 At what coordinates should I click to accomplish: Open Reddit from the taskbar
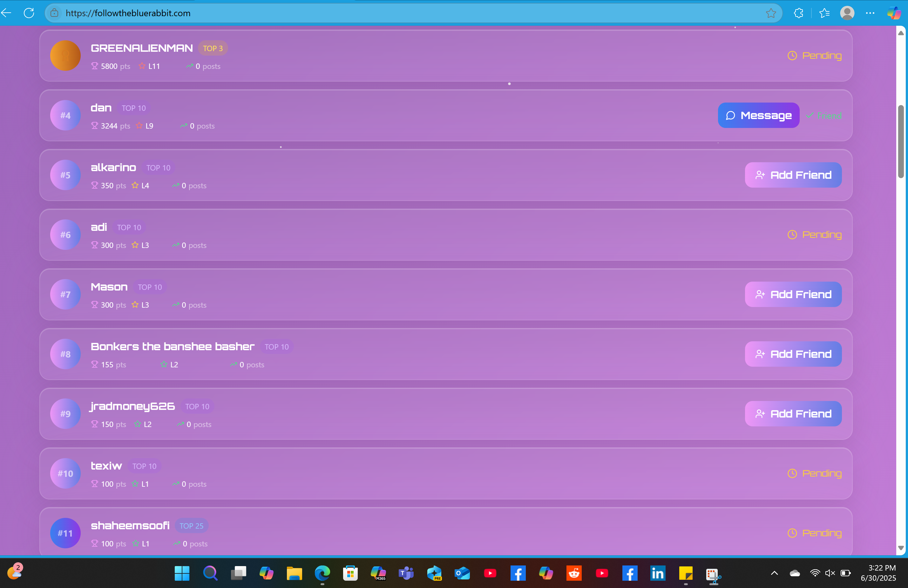coord(574,573)
